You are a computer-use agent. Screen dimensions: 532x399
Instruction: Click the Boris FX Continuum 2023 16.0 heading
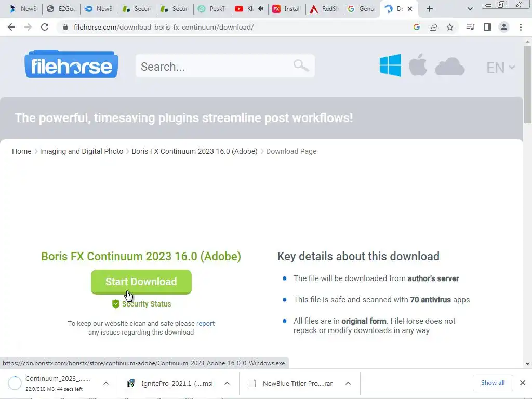click(141, 257)
